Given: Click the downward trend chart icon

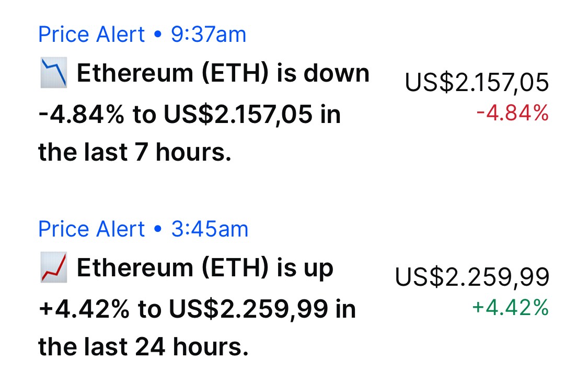Looking at the screenshot, I should tap(54, 72).
